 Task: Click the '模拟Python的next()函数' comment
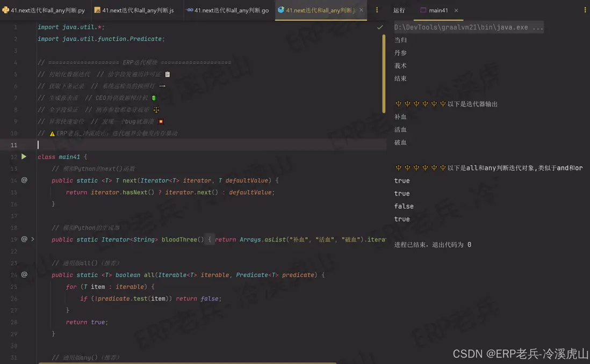click(93, 169)
